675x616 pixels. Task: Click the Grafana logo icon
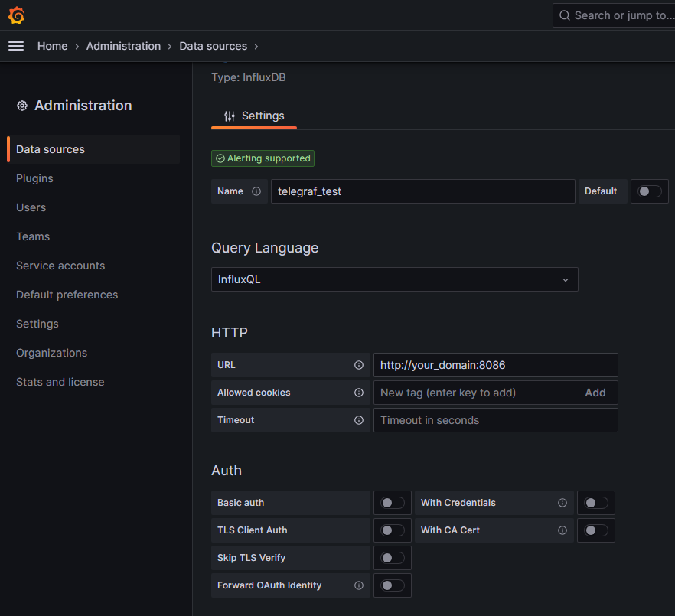coord(16,15)
